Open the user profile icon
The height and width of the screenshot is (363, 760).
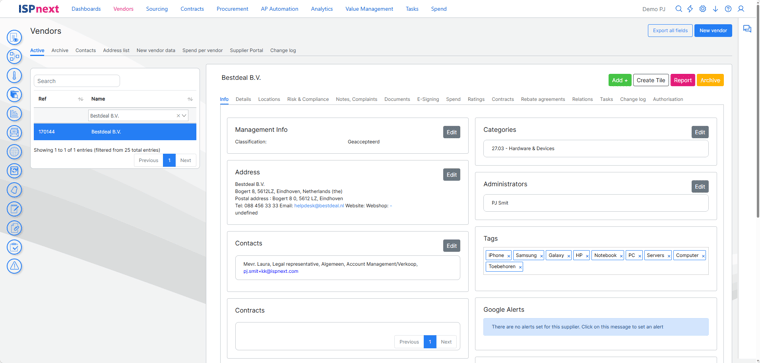coord(741,9)
